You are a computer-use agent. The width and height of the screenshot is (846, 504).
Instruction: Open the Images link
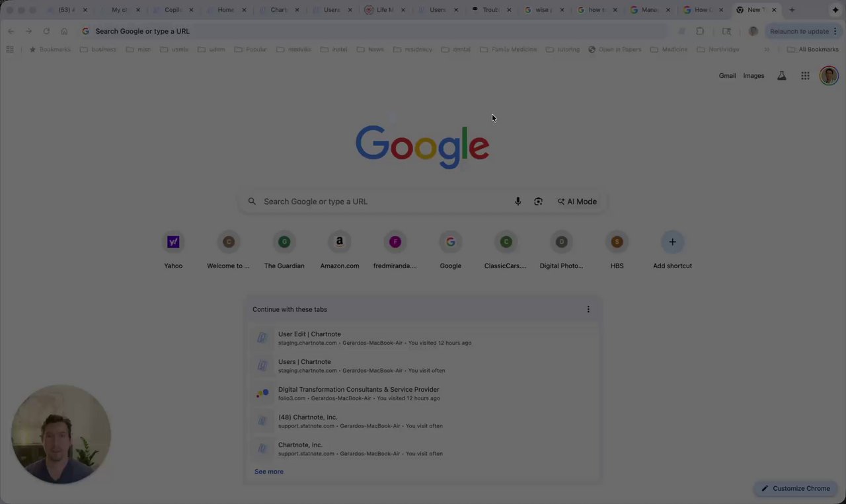click(753, 76)
